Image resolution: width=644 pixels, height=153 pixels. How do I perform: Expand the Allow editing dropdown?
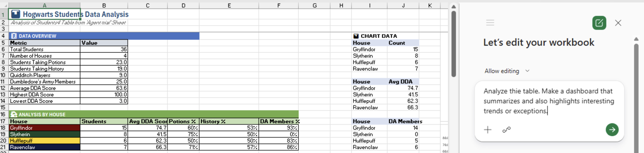click(507, 71)
